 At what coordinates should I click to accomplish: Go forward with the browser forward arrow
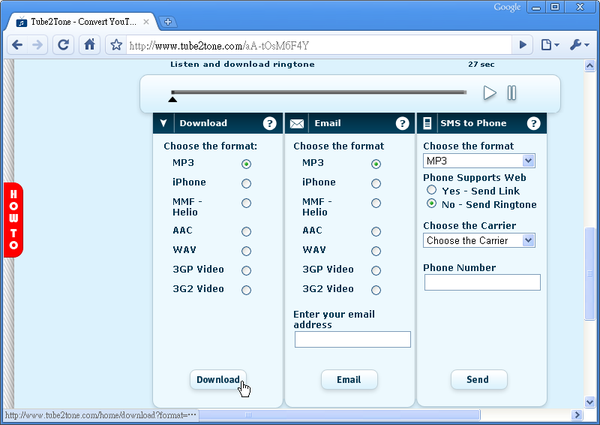(38, 45)
